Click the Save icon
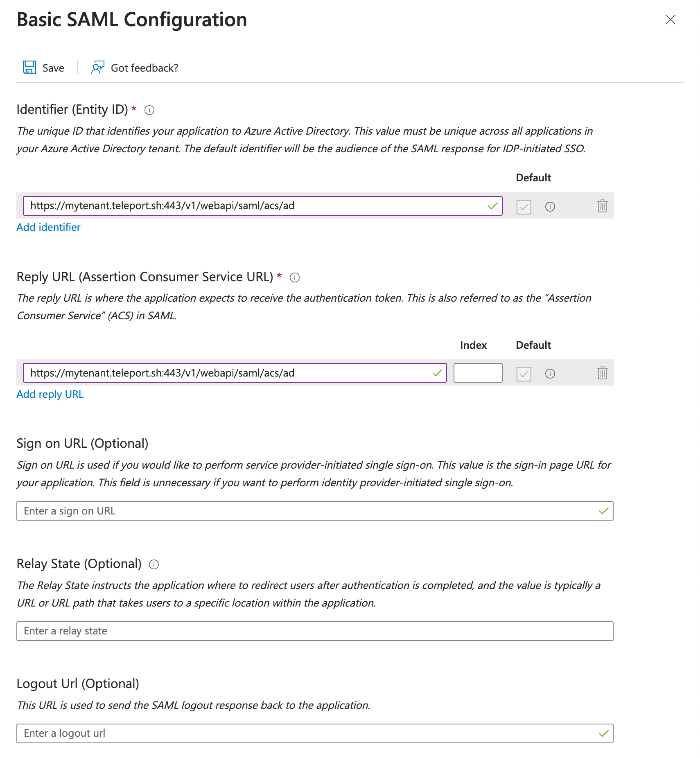 (29, 68)
